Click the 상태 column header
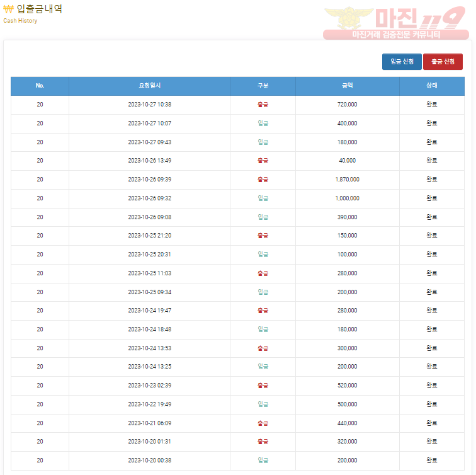 point(431,86)
